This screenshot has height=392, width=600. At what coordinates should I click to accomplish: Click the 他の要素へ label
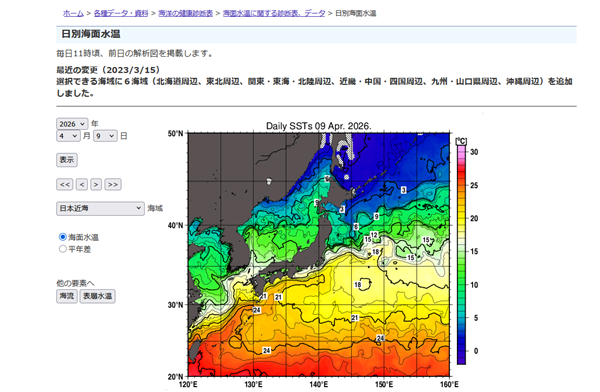75,283
